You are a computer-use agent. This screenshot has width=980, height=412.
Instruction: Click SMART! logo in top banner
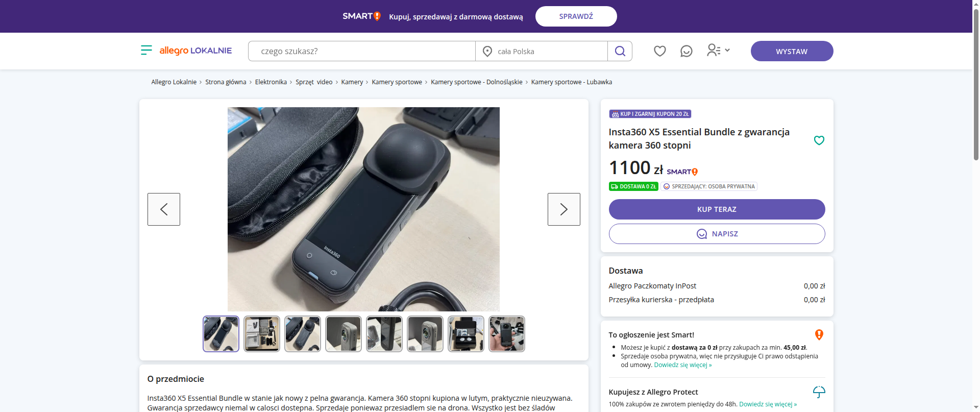pyautogui.click(x=361, y=16)
